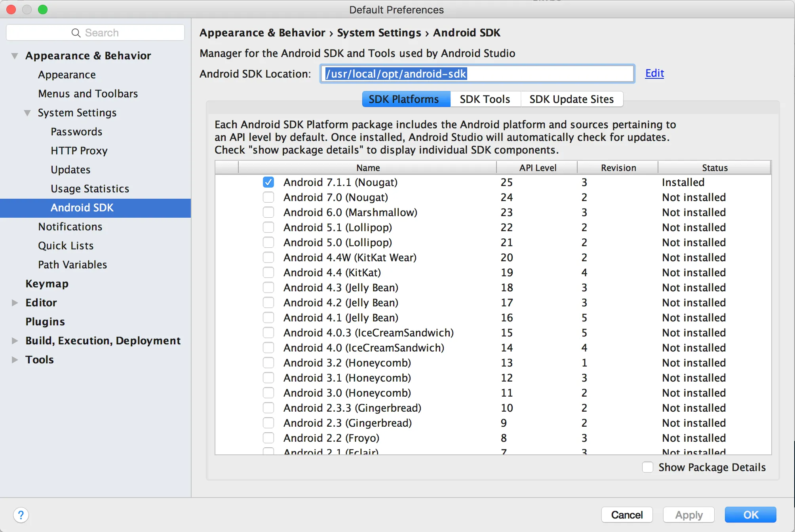795x532 pixels.
Task: Click Edit link for SDK location
Action: coord(654,73)
